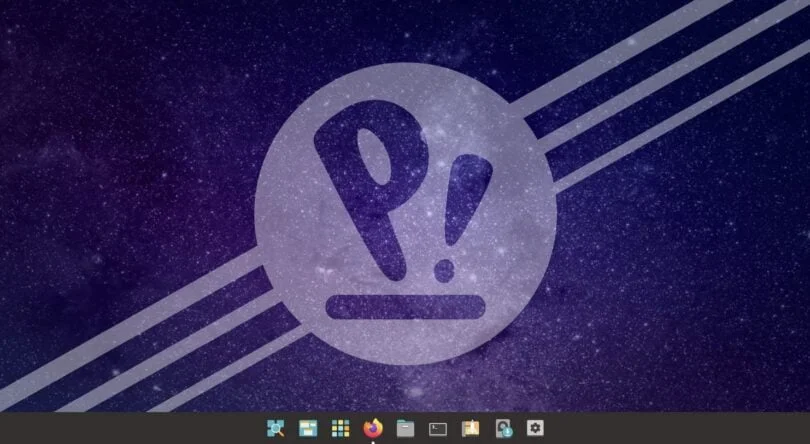Launch the Terminal from the dock
Image resolution: width=810 pixels, height=444 pixels.
click(x=438, y=428)
